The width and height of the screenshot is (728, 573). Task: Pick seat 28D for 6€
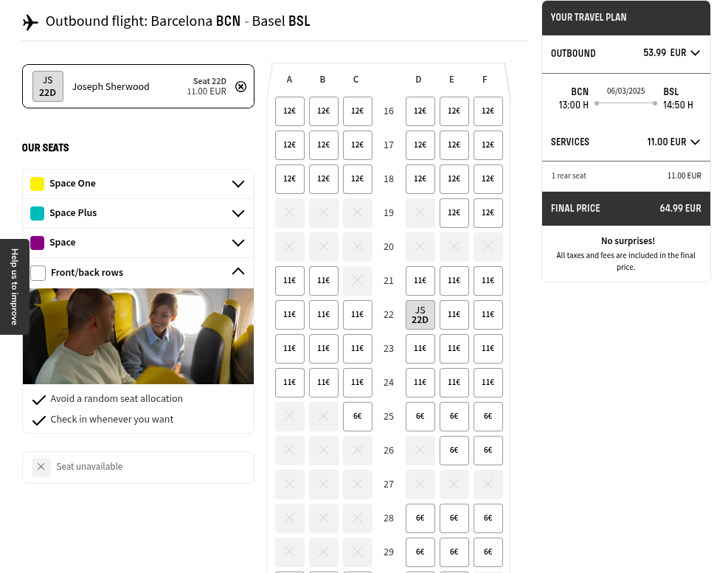[x=420, y=518]
